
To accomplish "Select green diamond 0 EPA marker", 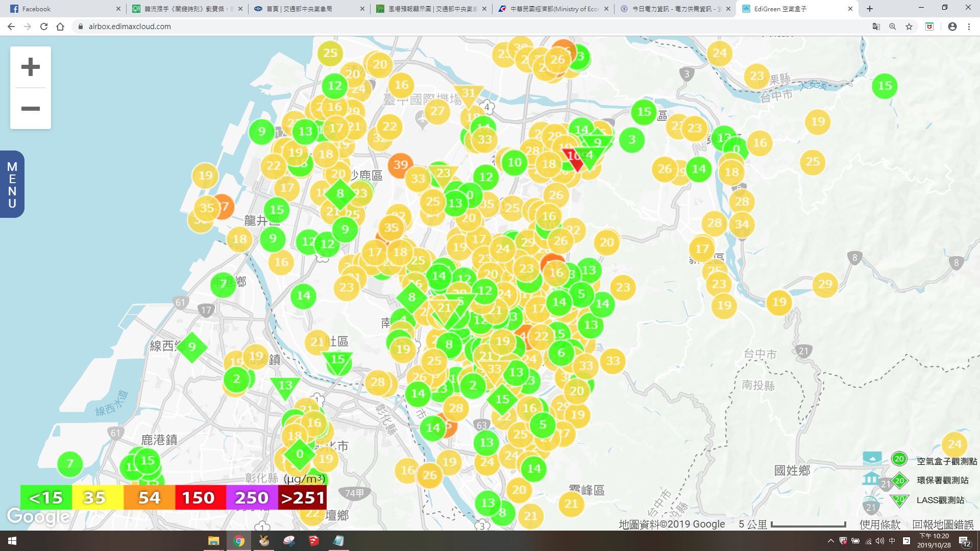I will pos(300,454).
